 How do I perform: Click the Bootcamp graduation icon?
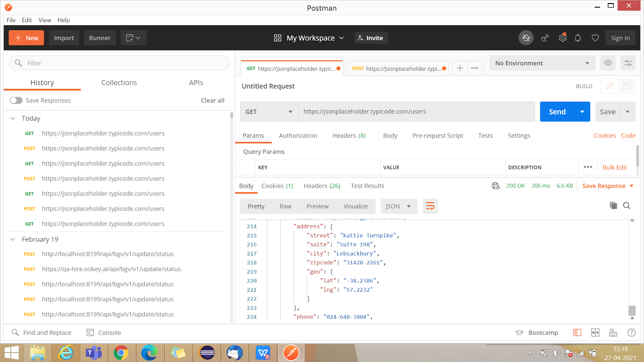coord(519,333)
